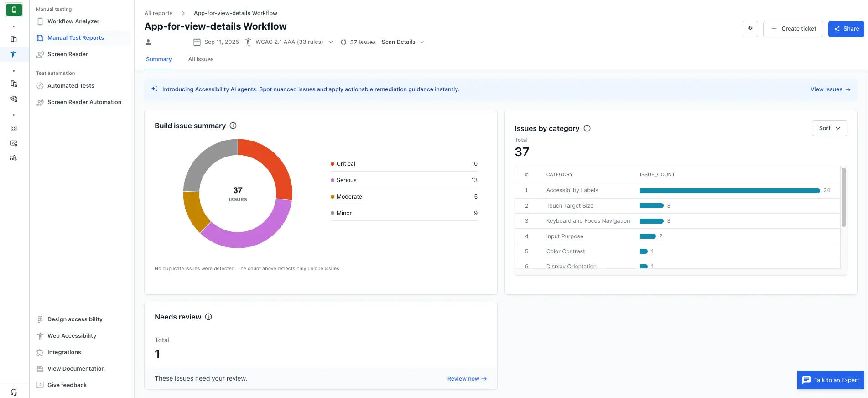Open the Screen Reader sidebar item
This screenshot has height=398, width=868.
(68, 54)
